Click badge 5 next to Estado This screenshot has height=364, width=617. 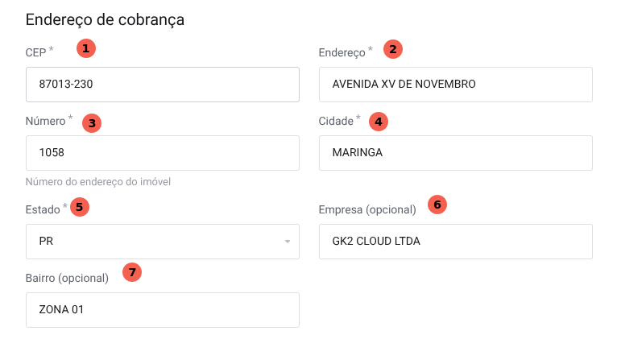coord(79,206)
